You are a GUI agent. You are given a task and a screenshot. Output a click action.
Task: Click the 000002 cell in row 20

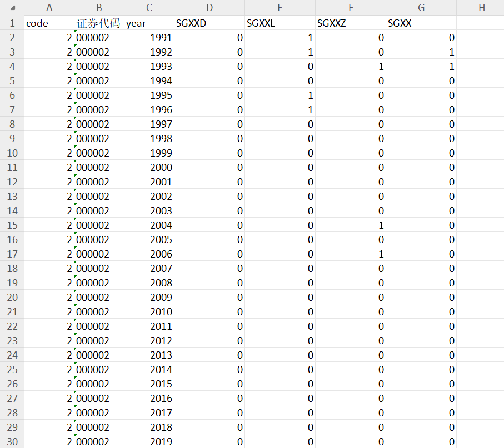[x=99, y=298]
